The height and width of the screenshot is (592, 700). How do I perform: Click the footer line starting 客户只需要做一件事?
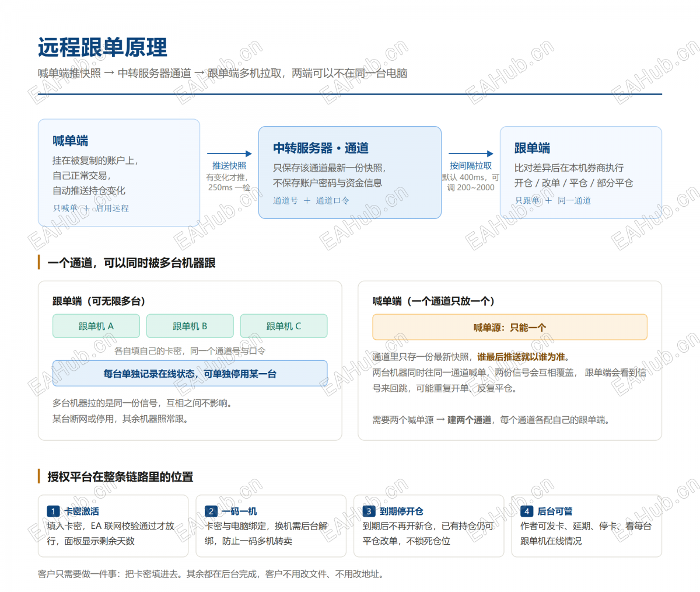(212, 574)
